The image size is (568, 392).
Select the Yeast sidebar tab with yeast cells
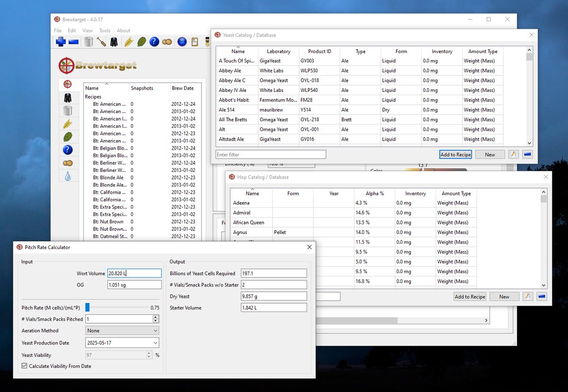(x=68, y=163)
